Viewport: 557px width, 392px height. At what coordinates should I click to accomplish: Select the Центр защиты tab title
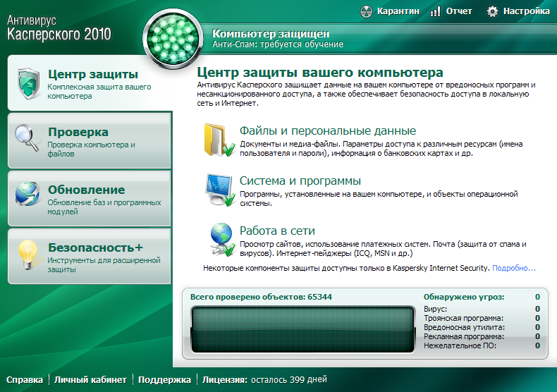93,74
